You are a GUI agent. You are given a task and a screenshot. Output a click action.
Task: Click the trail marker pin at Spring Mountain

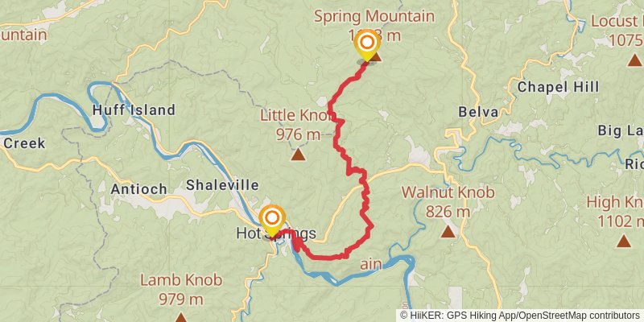367,45
